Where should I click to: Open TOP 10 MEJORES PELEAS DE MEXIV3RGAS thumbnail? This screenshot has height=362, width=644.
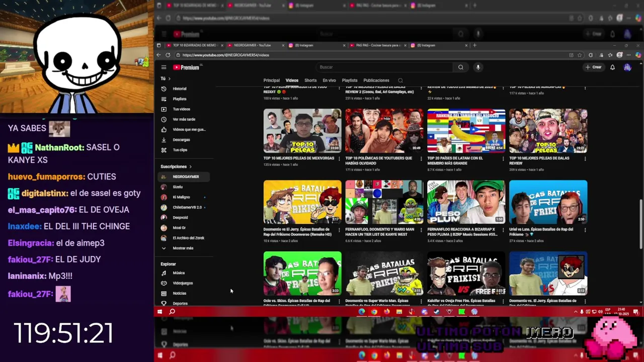[x=302, y=131]
